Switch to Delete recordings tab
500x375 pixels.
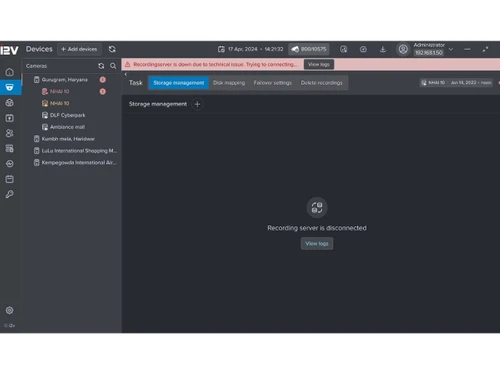coord(322,83)
